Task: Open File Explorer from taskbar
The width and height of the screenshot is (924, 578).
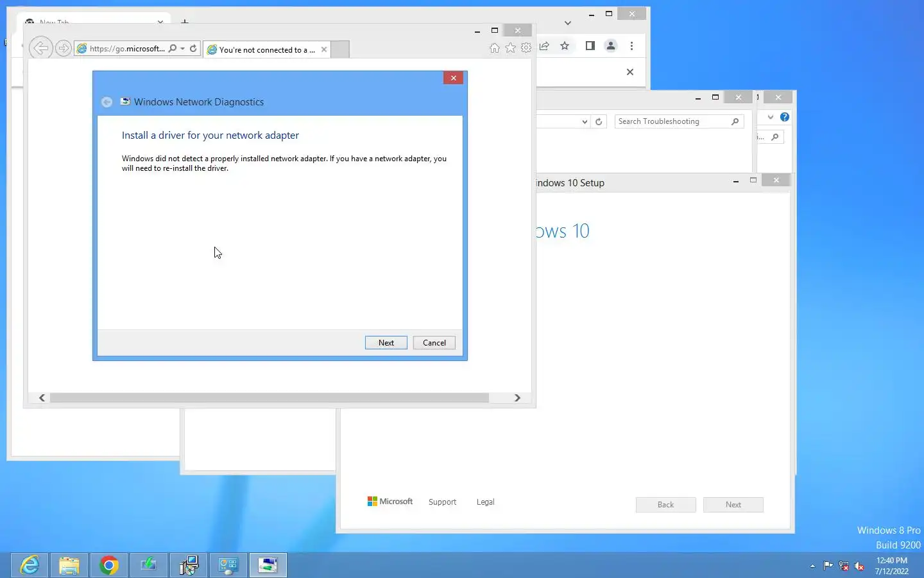Action: pyautogui.click(x=69, y=565)
